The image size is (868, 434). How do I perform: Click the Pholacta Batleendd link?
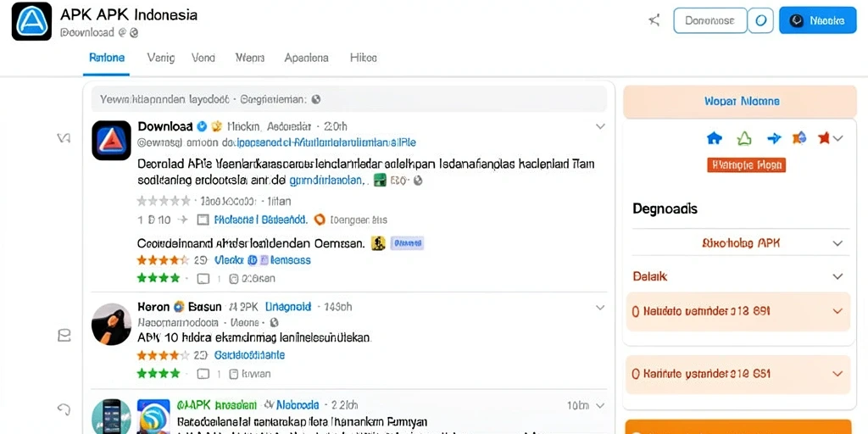pyautogui.click(x=260, y=220)
